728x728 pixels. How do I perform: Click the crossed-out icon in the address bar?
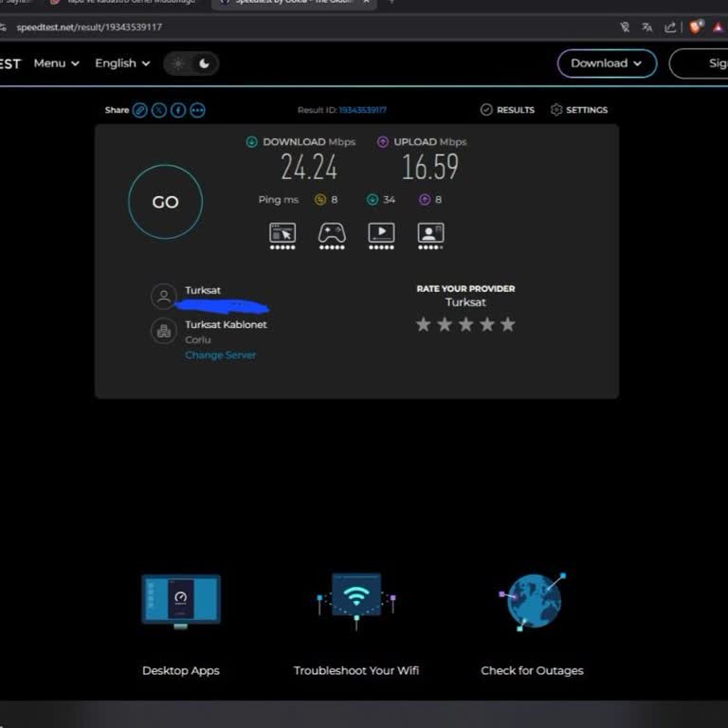tap(625, 27)
